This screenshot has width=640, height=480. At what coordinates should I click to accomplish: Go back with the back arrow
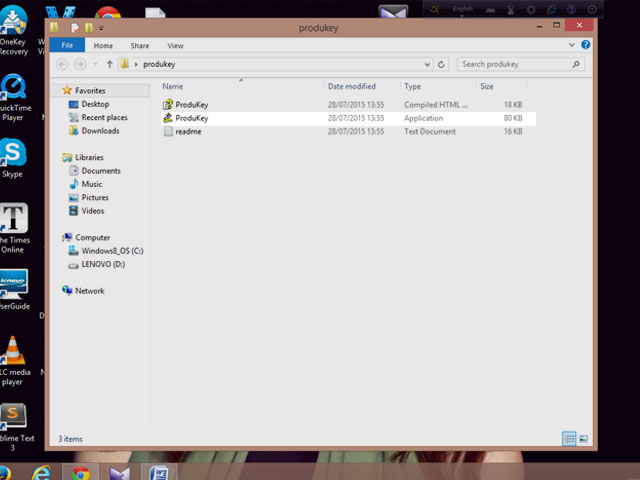[x=62, y=64]
